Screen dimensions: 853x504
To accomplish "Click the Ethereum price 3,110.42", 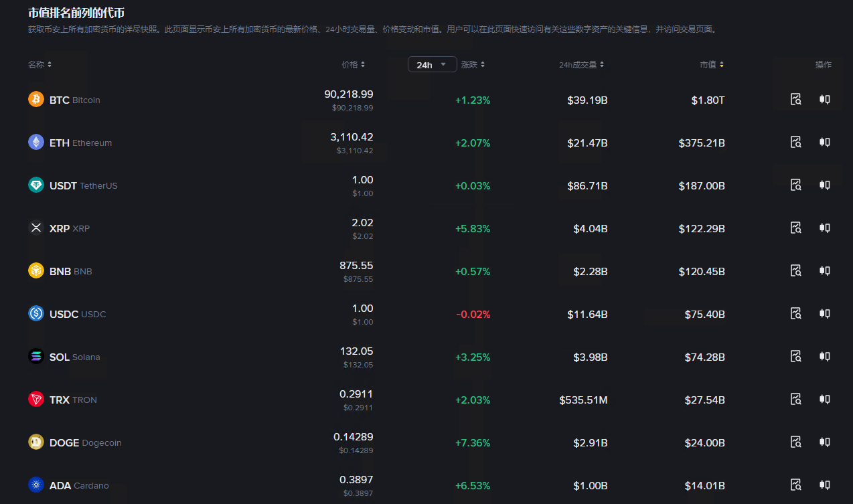I will coord(352,137).
